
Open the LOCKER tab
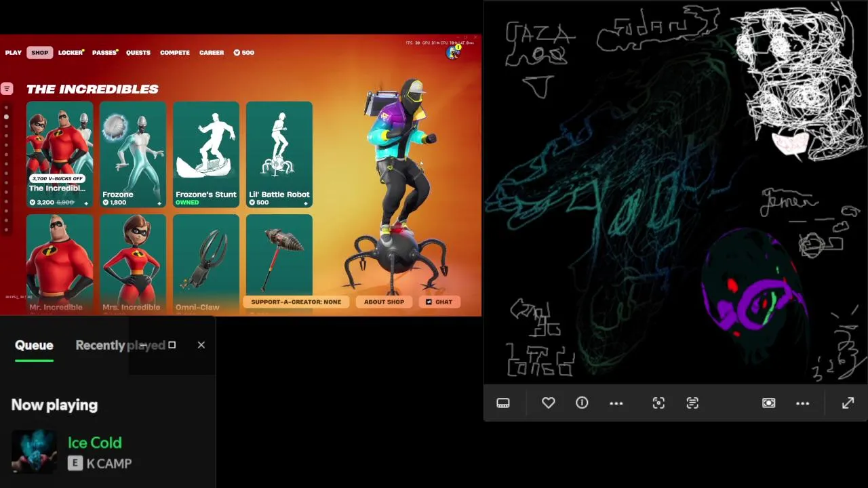(71, 53)
